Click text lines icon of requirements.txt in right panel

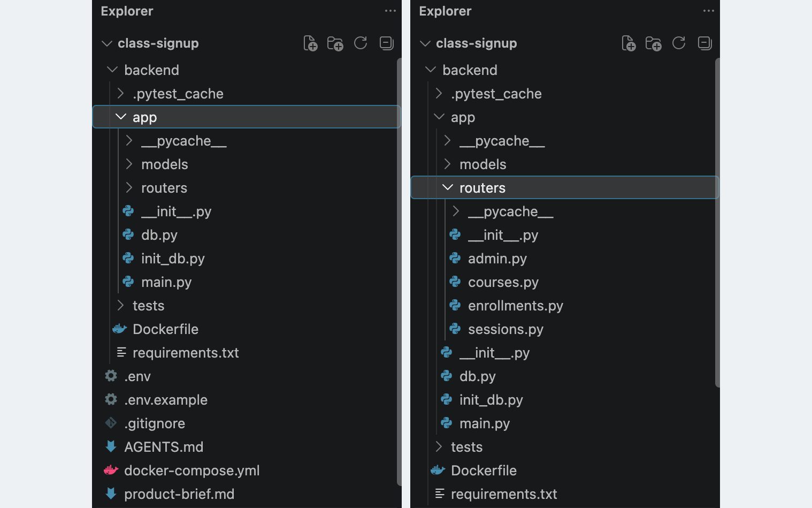pyautogui.click(x=440, y=494)
